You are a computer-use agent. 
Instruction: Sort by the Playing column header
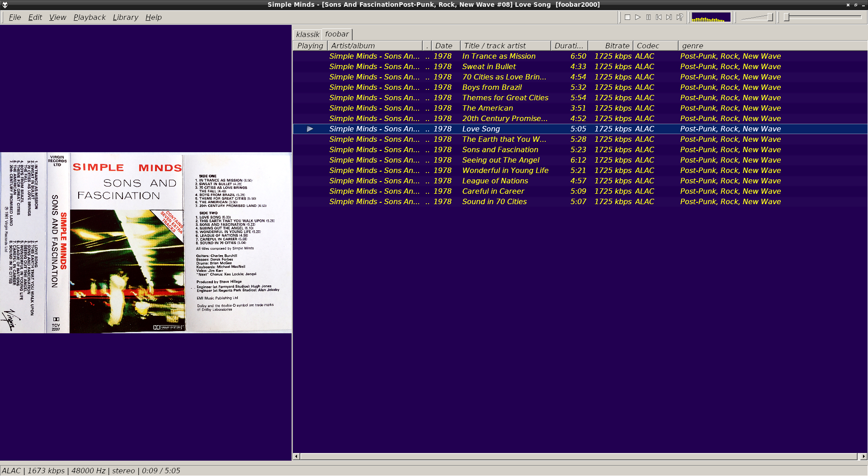click(310, 46)
